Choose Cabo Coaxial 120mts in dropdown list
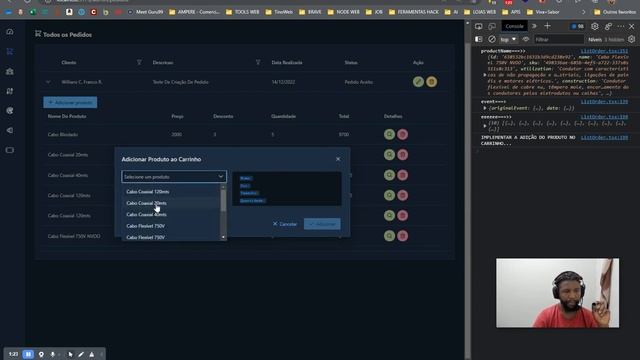 tap(171, 191)
